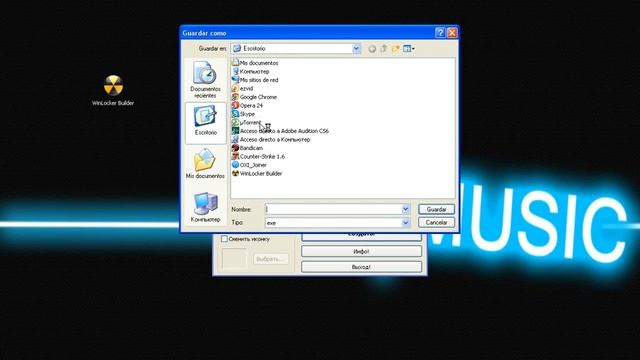Select the Adobe Audition CS6 shortcut

(x=280, y=131)
